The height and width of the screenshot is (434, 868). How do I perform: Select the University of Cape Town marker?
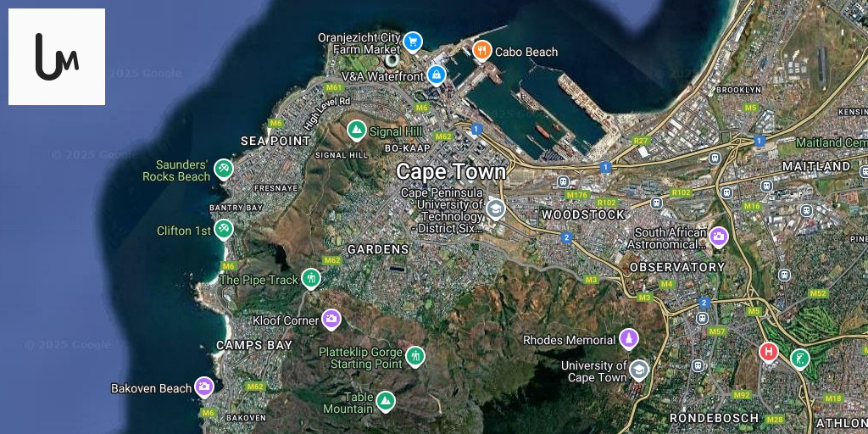(638, 370)
